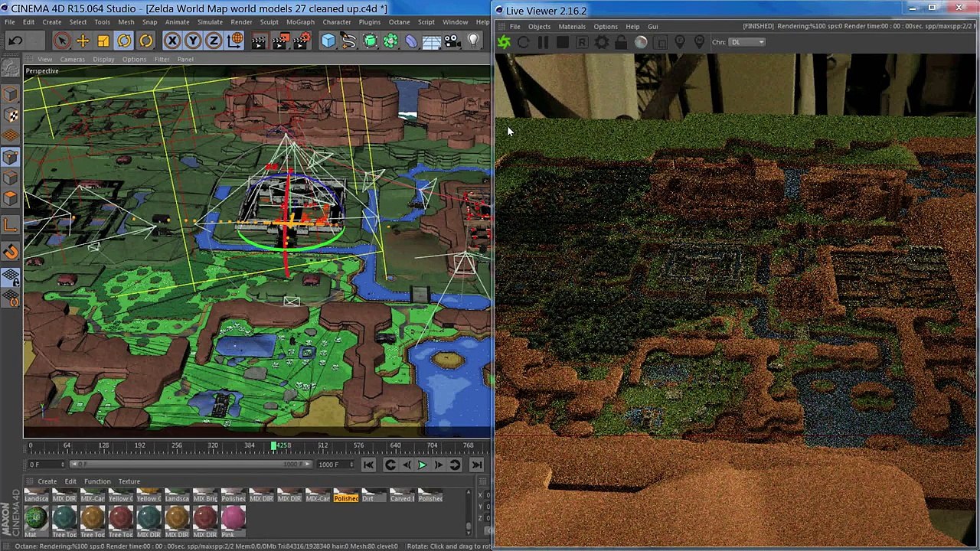The height and width of the screenshot is (551, 980).
Task: Activate the highlighted Rotate tool
Action: coord(124,41)
